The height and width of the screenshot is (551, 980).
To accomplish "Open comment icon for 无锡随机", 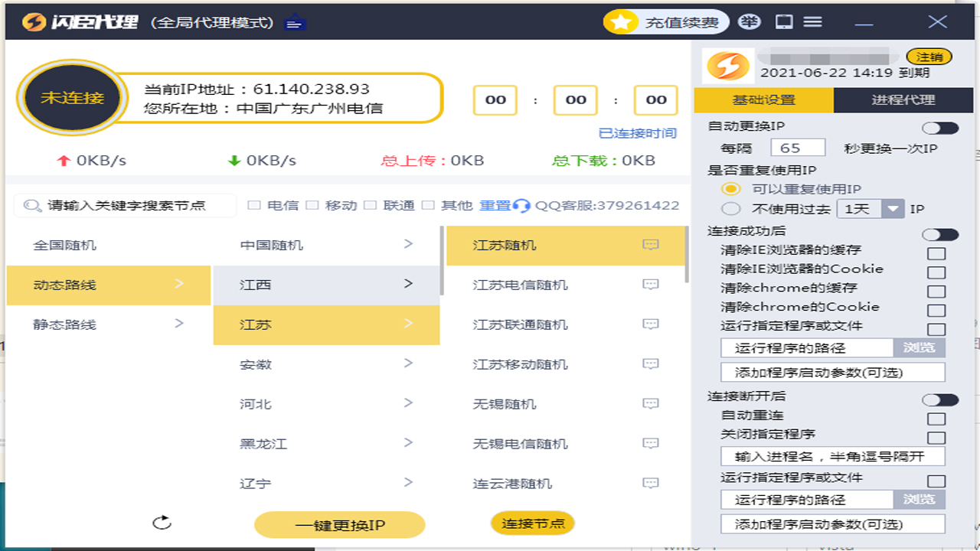I will tap(651, 404).
